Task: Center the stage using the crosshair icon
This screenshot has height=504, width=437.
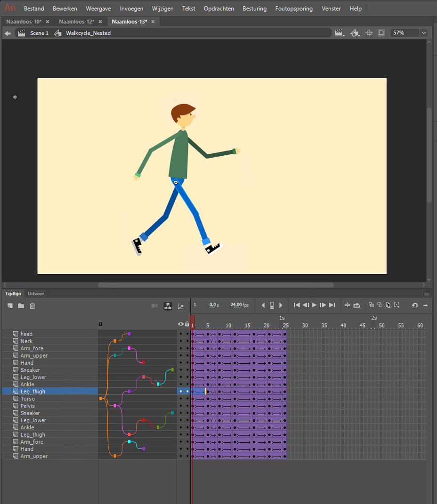Action: coord(369,33)
